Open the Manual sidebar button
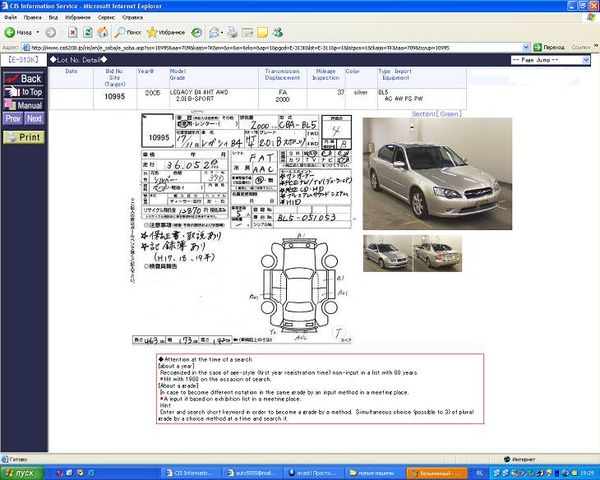This screenshot has height=480, width=600. tap(23, 105)
